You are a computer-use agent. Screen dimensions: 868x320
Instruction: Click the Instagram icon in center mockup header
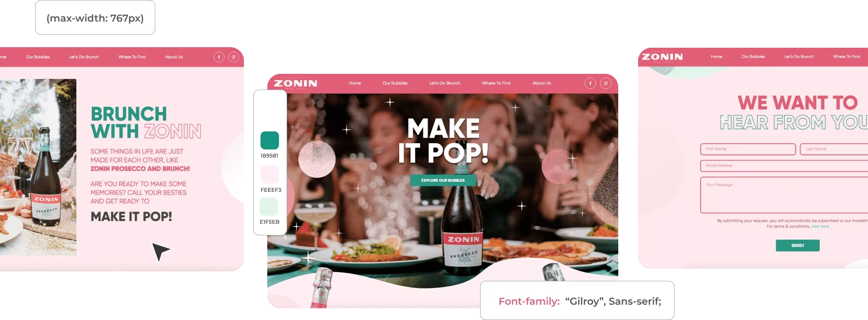(606, 83)
